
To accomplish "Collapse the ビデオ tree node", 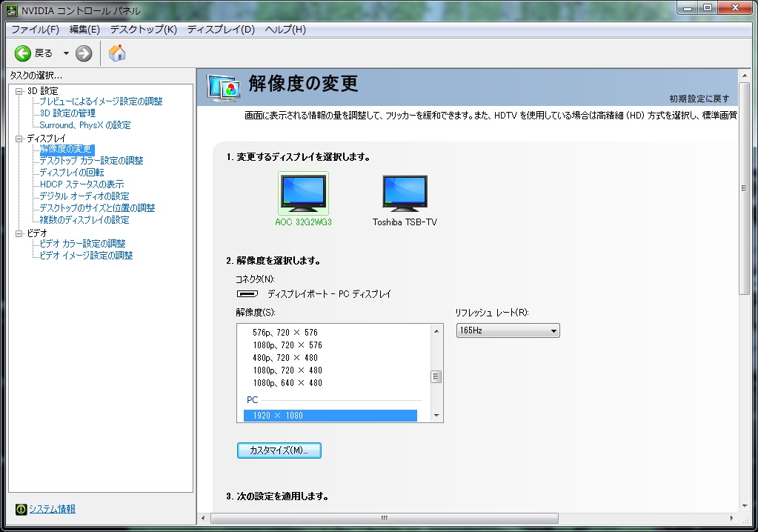I will [19, 233].
